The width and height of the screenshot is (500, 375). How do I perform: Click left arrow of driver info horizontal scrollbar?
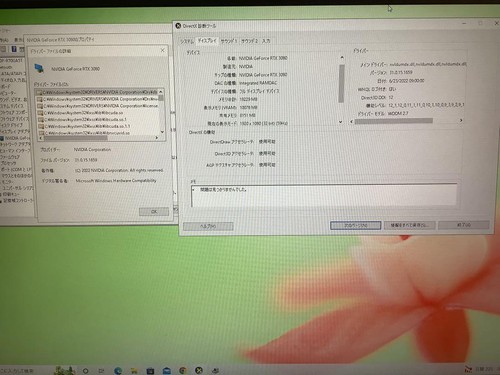352,121
